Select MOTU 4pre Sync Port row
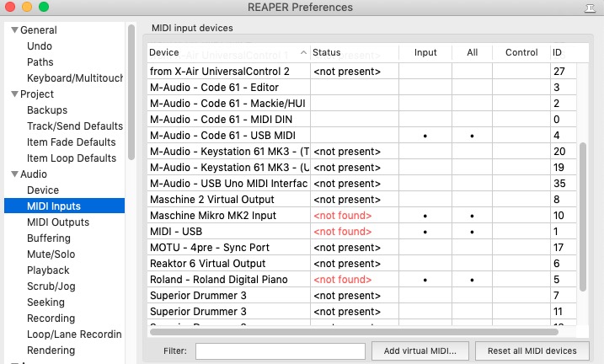The image size is (604, 364). (x=361, y=248)
